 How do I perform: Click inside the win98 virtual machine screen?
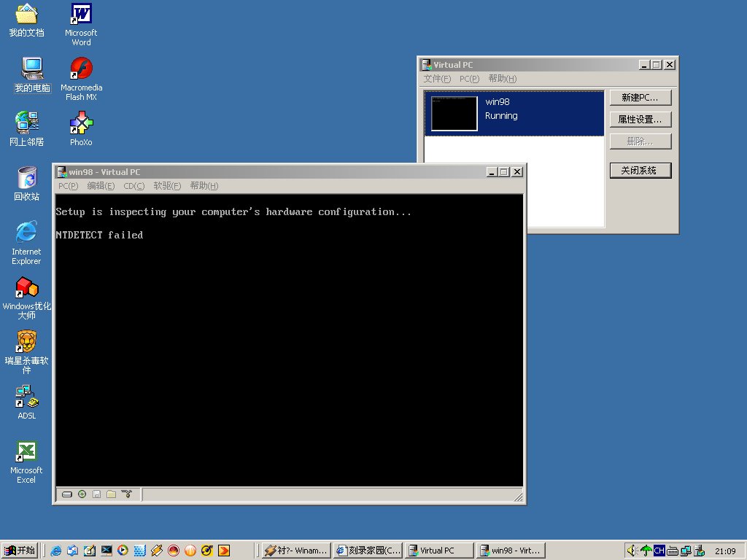click(289, 340)
